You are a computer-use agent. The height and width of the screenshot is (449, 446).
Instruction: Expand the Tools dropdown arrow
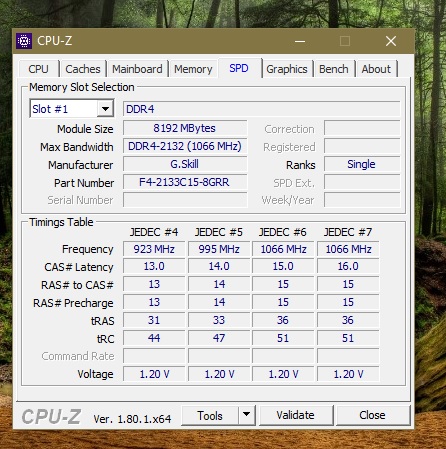pos(247,415)
